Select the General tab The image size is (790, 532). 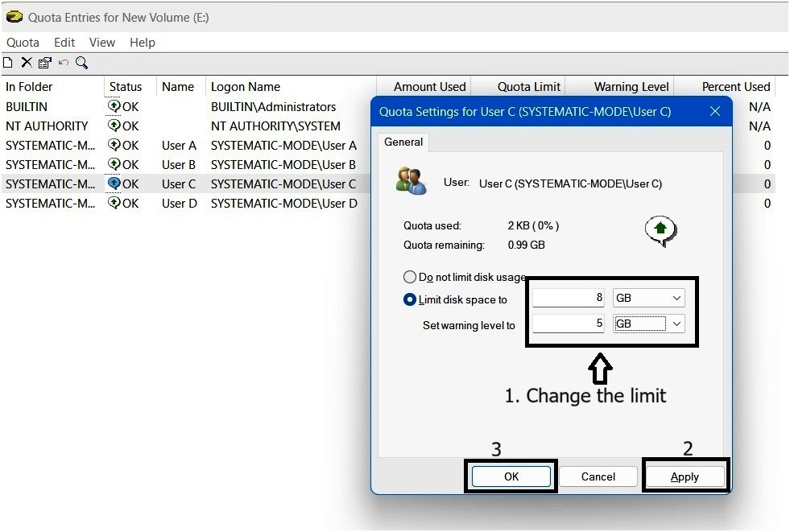[x=403, y=142]
